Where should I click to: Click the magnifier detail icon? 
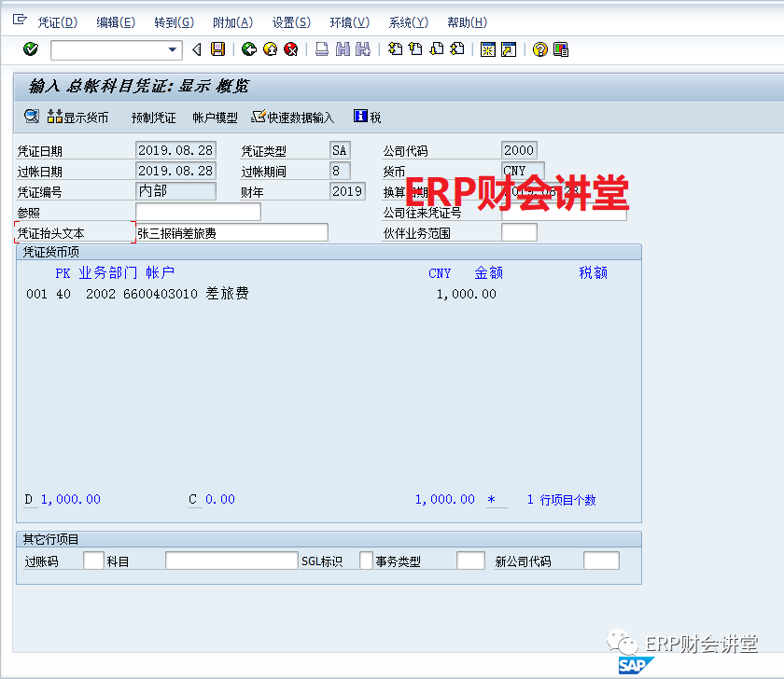pos(32,117)
